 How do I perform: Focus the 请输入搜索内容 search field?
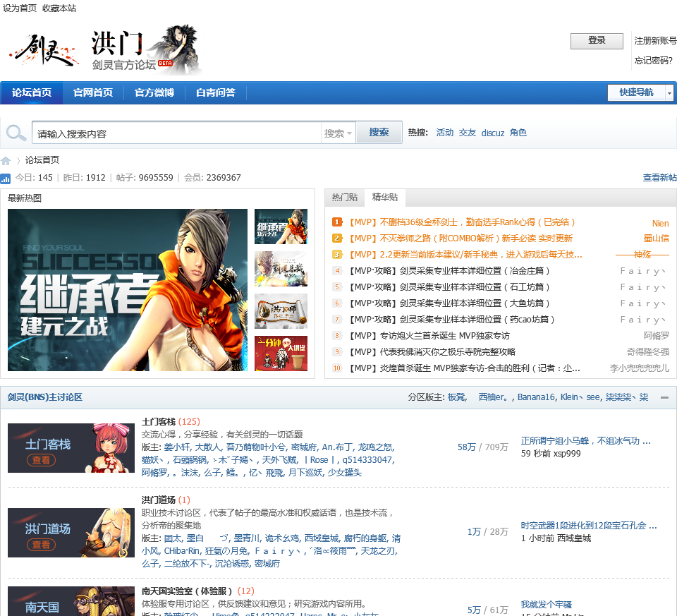point(176,133)
